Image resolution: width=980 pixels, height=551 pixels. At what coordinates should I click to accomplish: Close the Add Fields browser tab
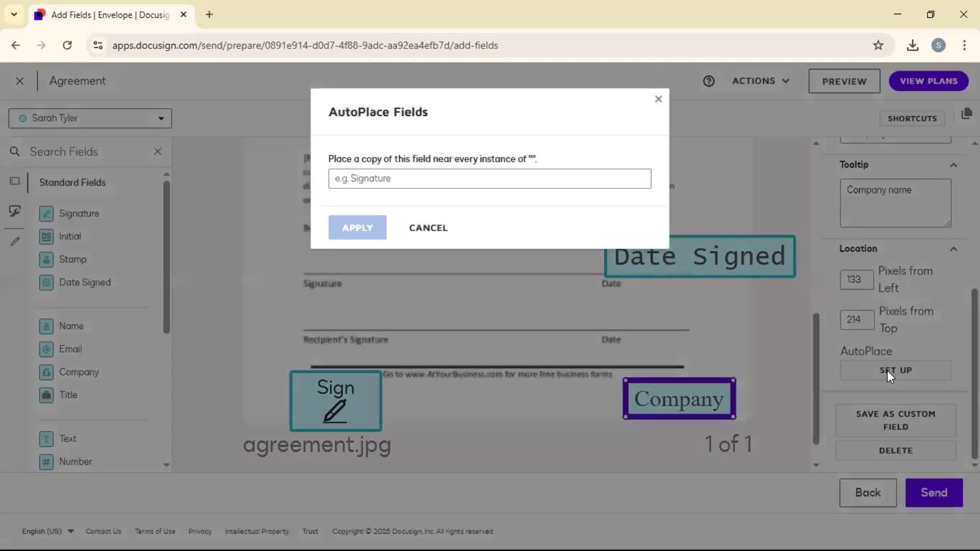click(x=183, y=15)
